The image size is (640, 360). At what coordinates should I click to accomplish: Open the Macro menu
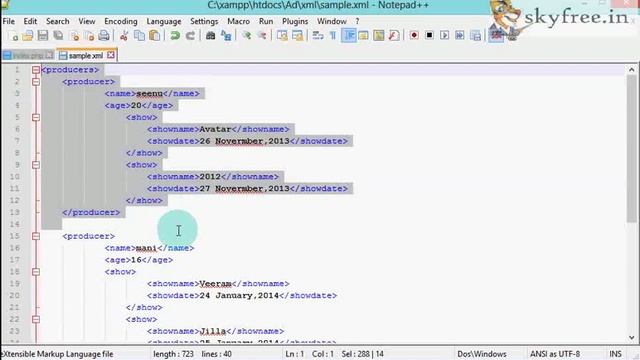point(239,21)
